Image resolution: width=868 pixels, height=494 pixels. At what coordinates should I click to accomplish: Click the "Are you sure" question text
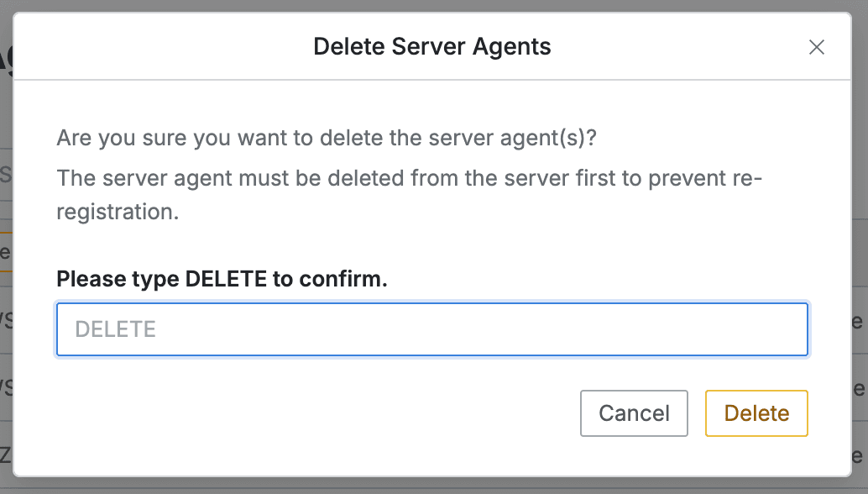point(326,138)
